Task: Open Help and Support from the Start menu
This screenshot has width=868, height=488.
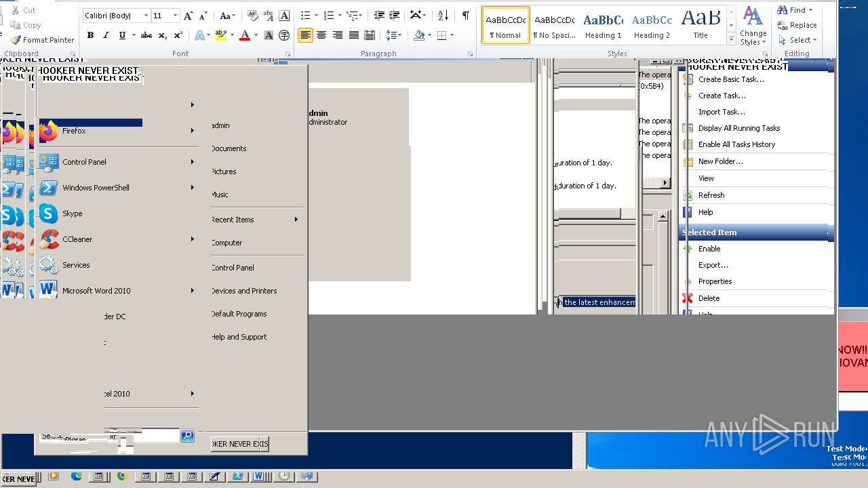Action: [x=239, y=337]
